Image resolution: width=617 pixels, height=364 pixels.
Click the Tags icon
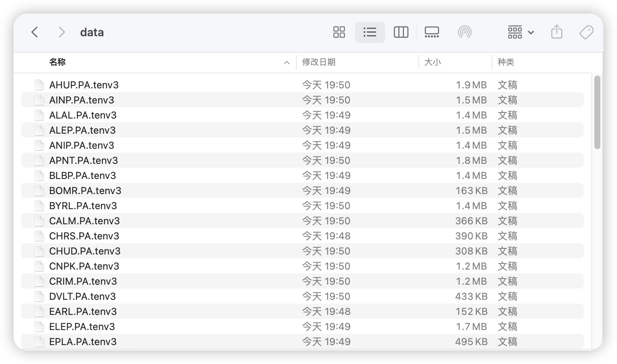click(x=586, y=32)
